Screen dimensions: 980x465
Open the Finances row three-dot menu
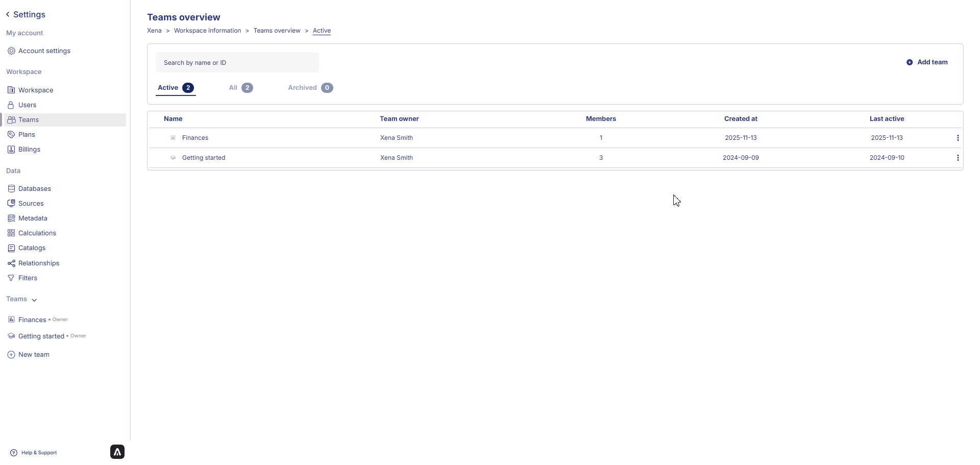(958, 138)
